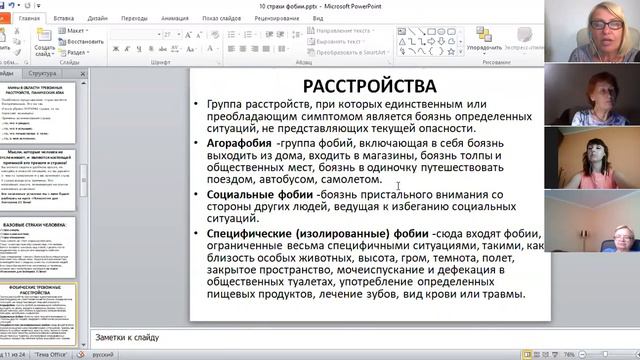The image size is (640, 360).
Task: Select the Down Arrow shape
Action: pos(441,42)
